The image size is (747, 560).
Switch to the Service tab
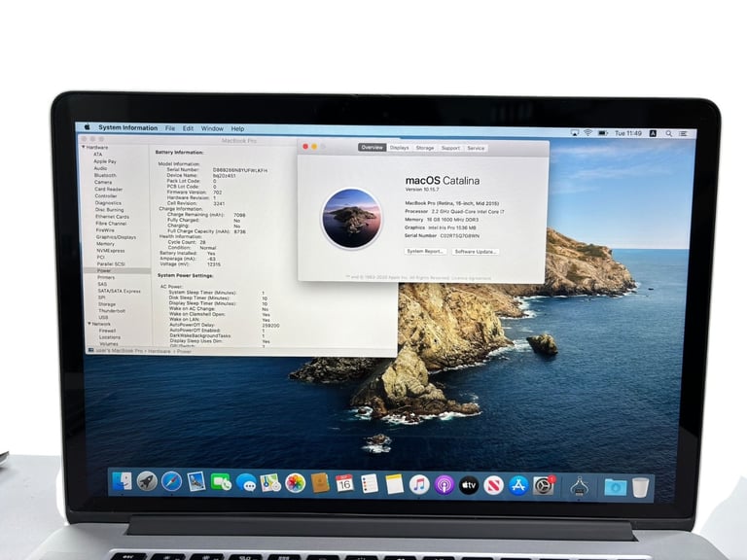pyautogui.click(x=476, y=148)
